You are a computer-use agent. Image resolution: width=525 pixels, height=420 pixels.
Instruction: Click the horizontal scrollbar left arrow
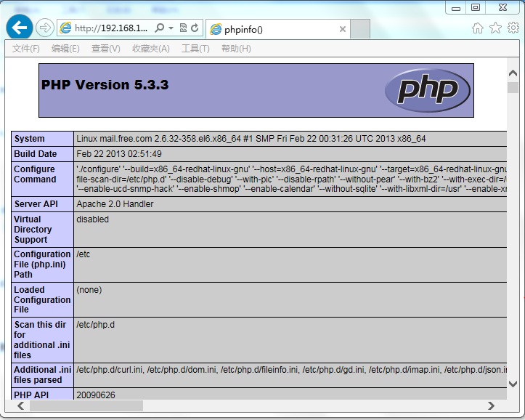point(20,405)
